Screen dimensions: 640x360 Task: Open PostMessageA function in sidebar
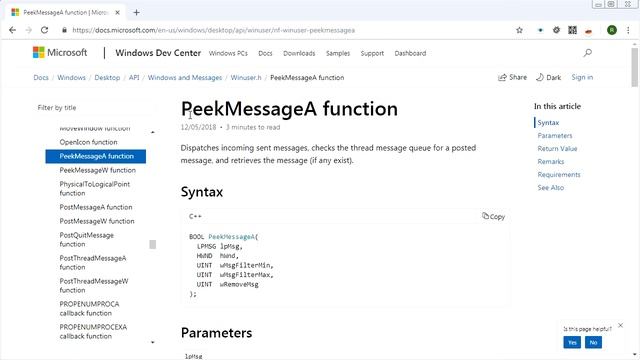point(96,207)
